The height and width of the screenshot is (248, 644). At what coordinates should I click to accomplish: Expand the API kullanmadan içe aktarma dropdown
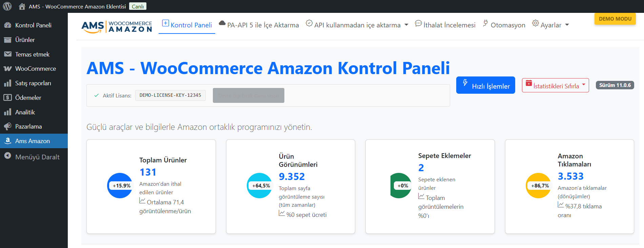coord(357,25)
